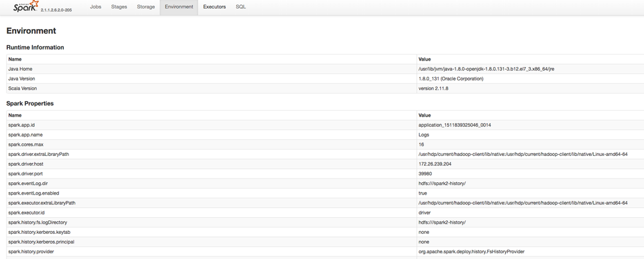The image size is (644, 259).
Task: Select the spark.history.provider property name
Action: [31, 251]
